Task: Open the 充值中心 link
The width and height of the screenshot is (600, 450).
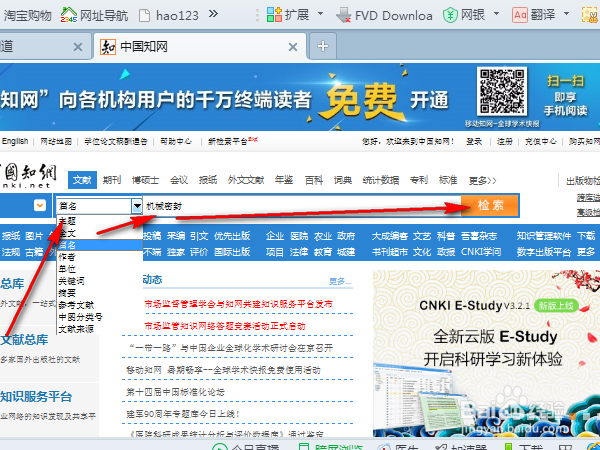Action: coord(540,142)
